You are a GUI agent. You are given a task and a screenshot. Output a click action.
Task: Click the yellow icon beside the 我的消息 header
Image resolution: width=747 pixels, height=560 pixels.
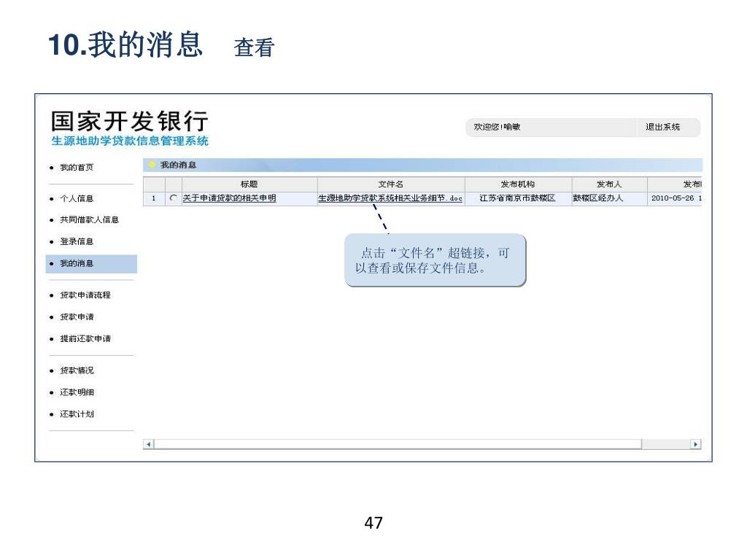pos(152,166)
